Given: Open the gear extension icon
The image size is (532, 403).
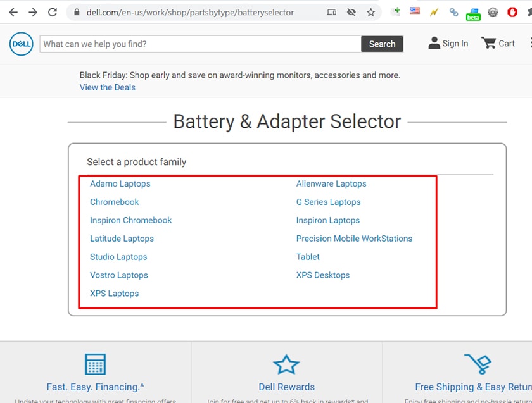Looking at the screenshot, I should click(x=493, y=11).
